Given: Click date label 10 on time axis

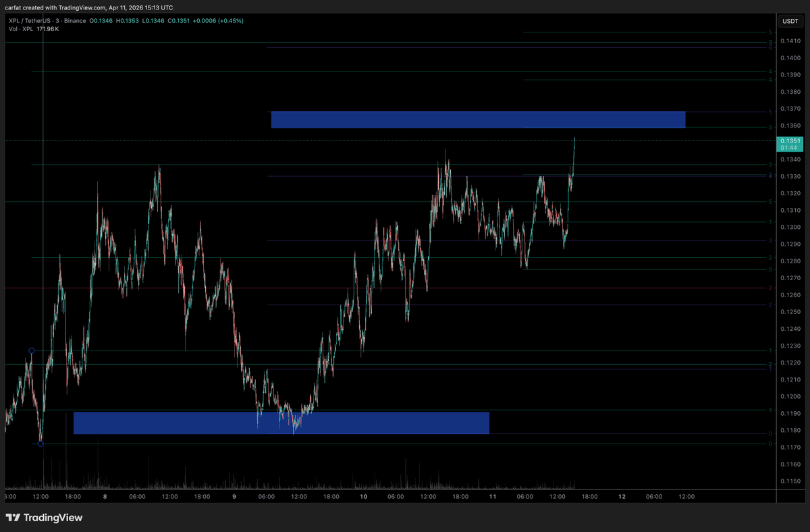Looking at the screenshot, I should [x=364, y=496].
